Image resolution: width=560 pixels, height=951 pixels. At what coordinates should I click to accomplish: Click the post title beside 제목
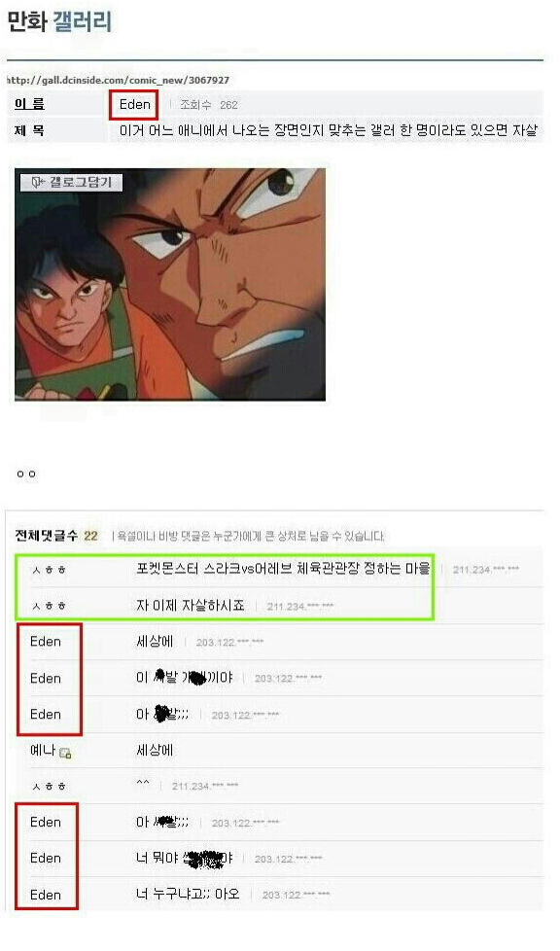(x=329, y=129)
